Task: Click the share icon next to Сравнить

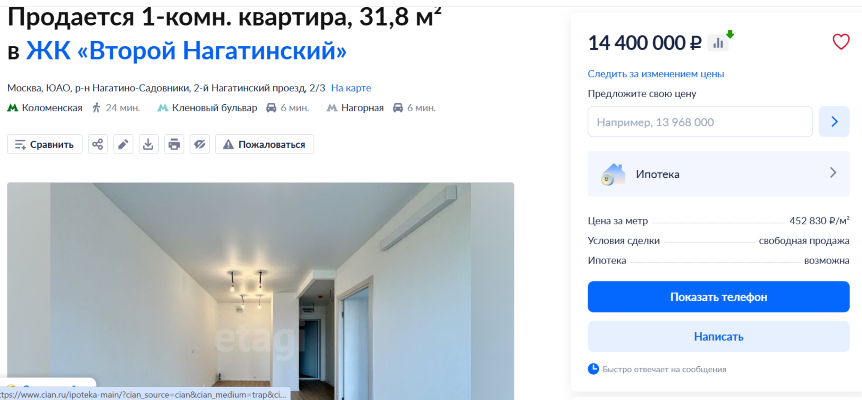Action: tap(98, 145)
